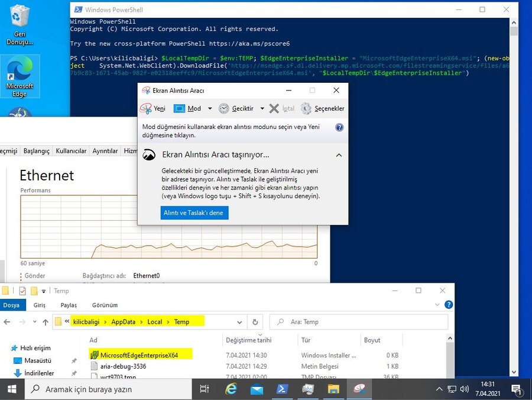Sort by Değiştirme tarihi column header
The height and width of the screenshot is (400, 532).
pos(249,340)
